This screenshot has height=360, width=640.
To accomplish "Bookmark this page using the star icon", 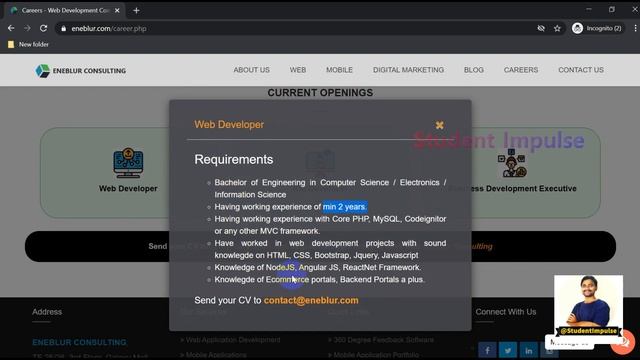I will click(x=557, y=28).
